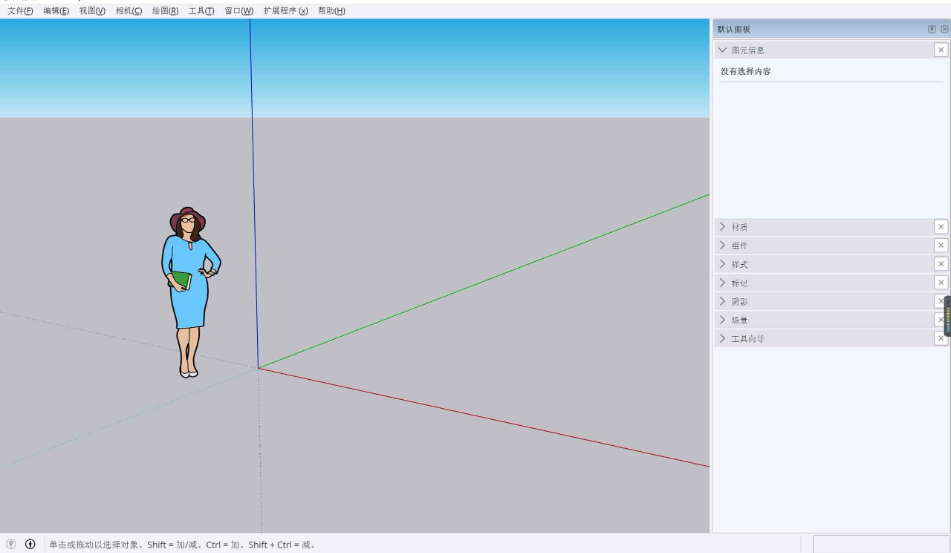Click the help question-mark icon in status bar

tap(11, 544)
